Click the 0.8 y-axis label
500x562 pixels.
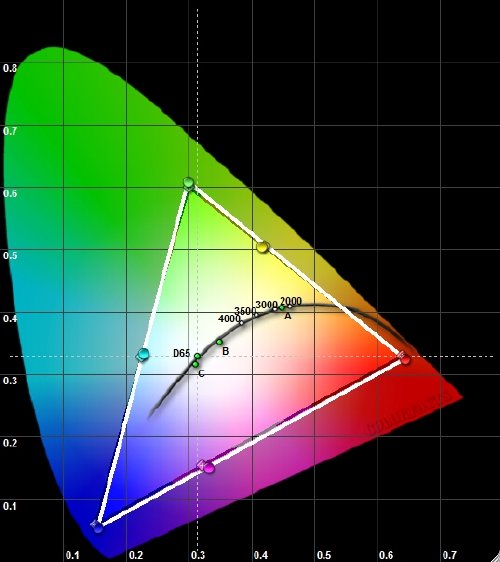pyautogui.click(x=10, y=68)
